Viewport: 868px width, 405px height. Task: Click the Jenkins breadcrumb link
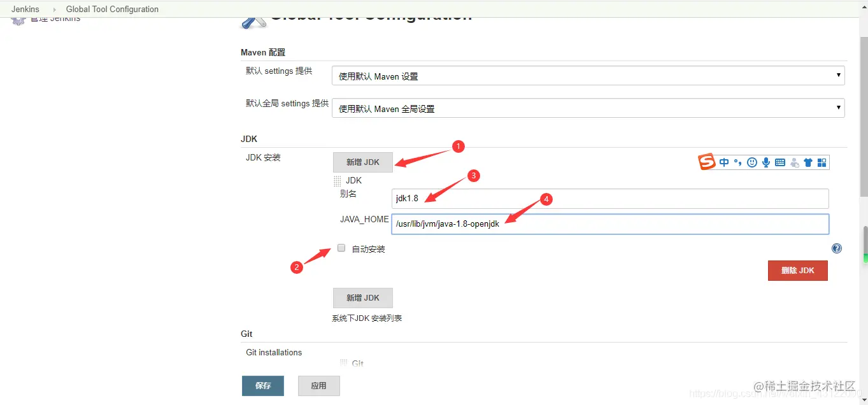(25, 9)
